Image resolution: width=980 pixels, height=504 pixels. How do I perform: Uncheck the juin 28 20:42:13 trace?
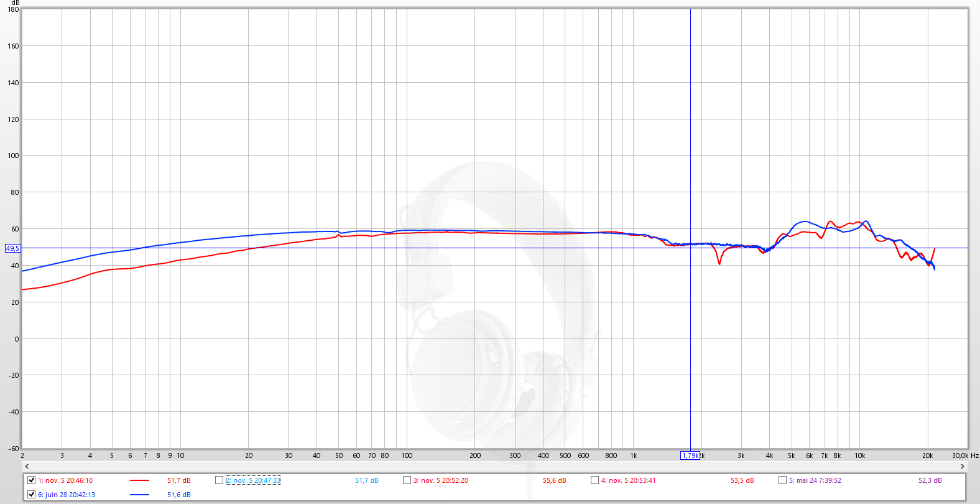point(31,495)
